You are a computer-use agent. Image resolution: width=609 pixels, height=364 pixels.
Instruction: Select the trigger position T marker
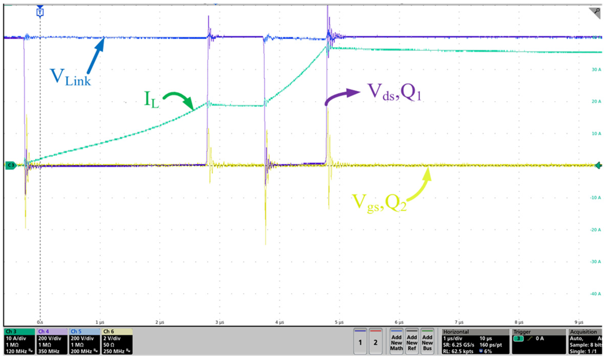(x=40, y=12)
